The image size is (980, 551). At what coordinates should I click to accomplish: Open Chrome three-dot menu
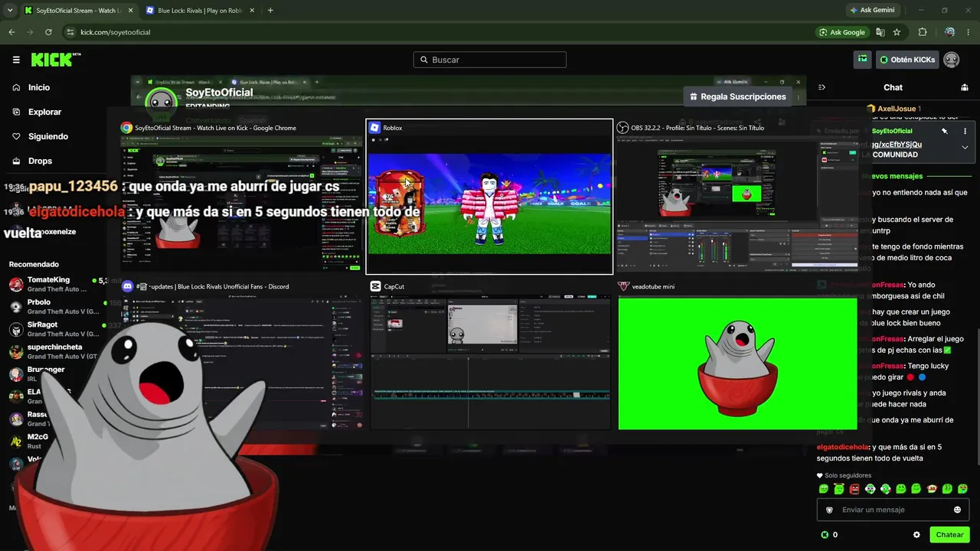[x=968, y=32]
